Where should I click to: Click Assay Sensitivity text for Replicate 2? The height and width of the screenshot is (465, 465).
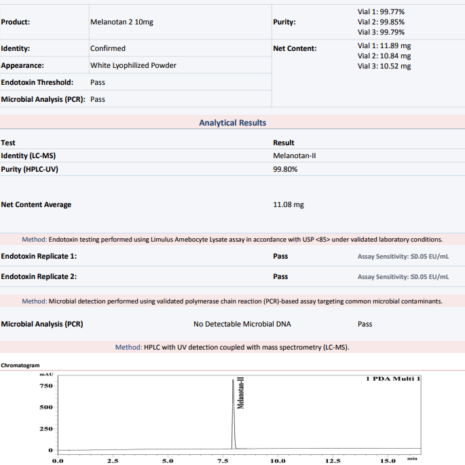(x=403, y=277)
